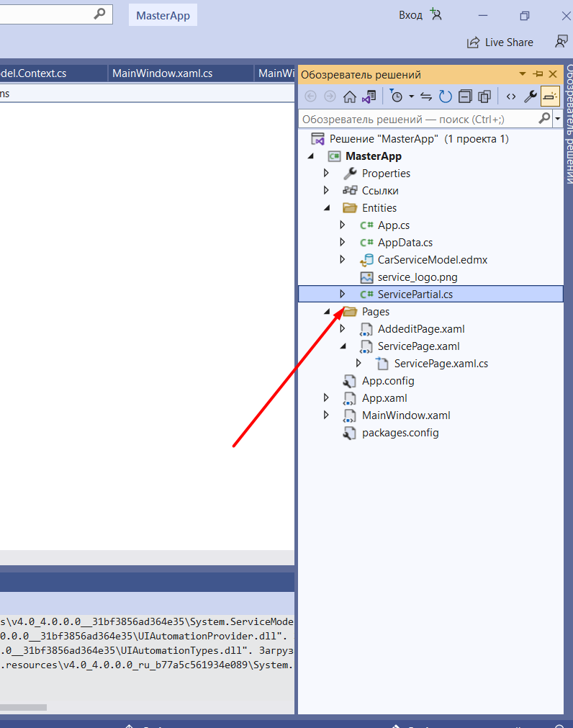The width and height of the screenshot is (573, 728).
Task: Select Properties wrench icon in tree
Action: pyautogui.click(x=350, y=173)
